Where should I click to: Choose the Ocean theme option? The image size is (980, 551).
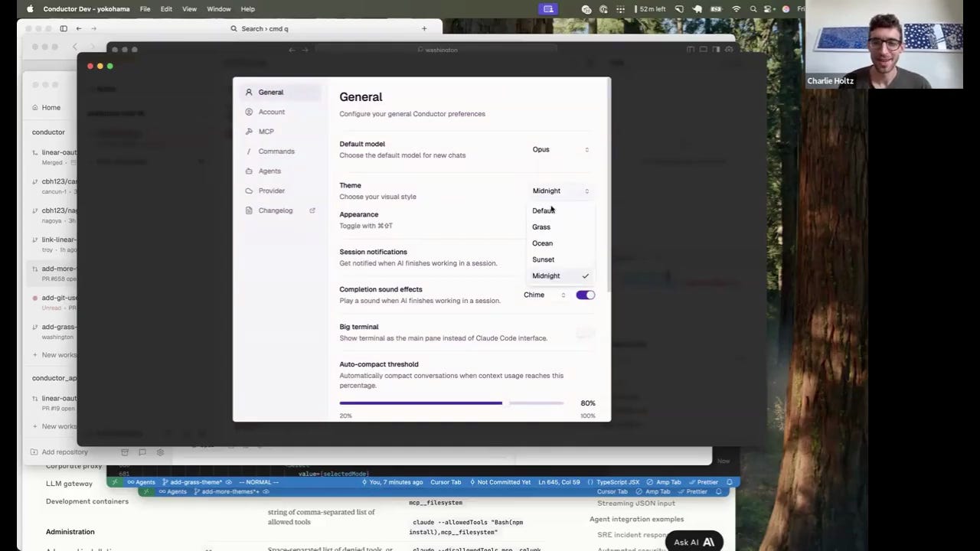pyautogui.click(x=560, y=243)
